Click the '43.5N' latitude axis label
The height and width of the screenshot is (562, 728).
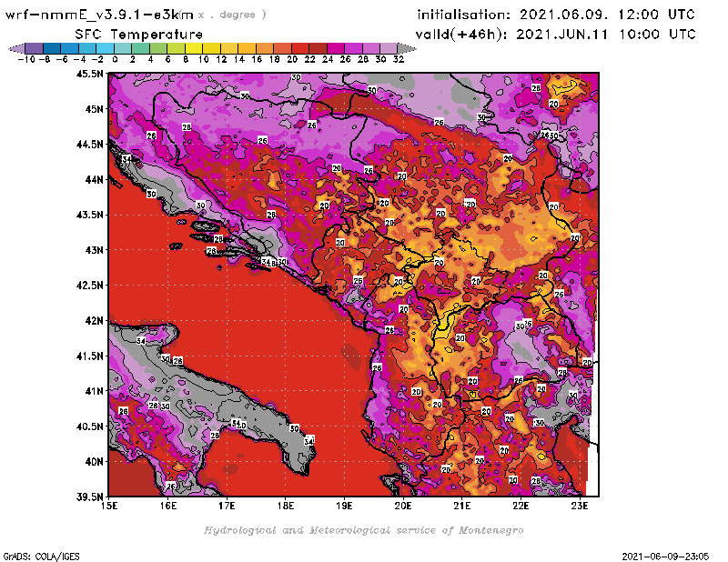coord(90,215)
